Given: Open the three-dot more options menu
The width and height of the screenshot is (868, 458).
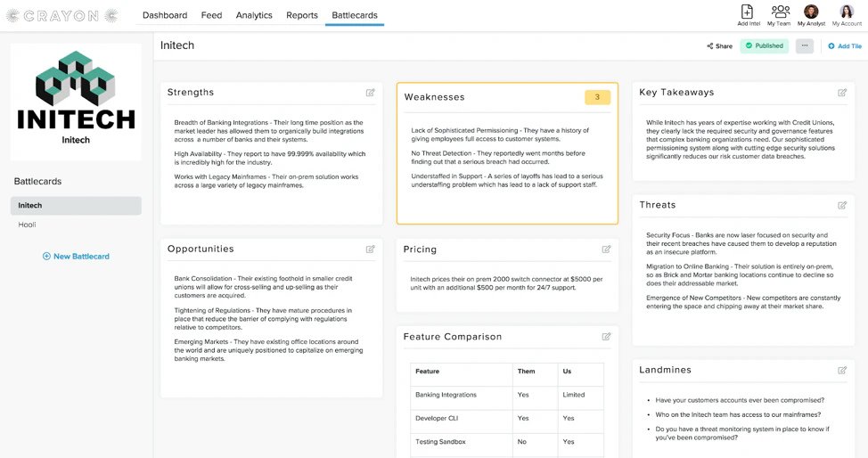Looking at the screenshot, I should point(805,46).
